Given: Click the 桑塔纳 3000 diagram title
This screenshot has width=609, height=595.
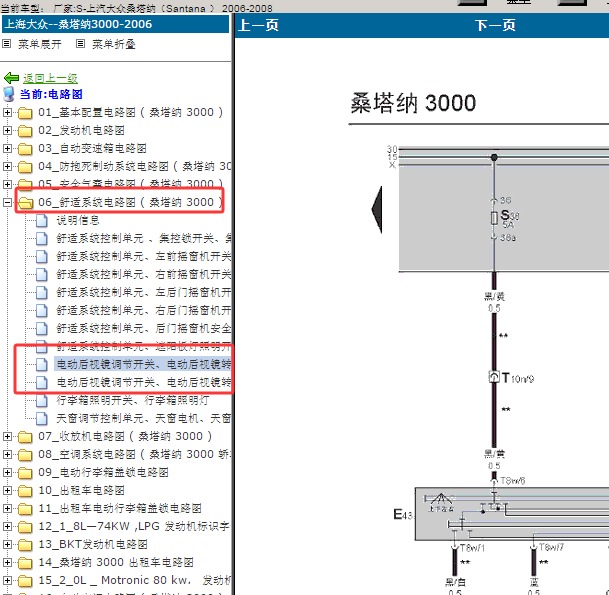Looking at the screenshot, I should [413, 103].
